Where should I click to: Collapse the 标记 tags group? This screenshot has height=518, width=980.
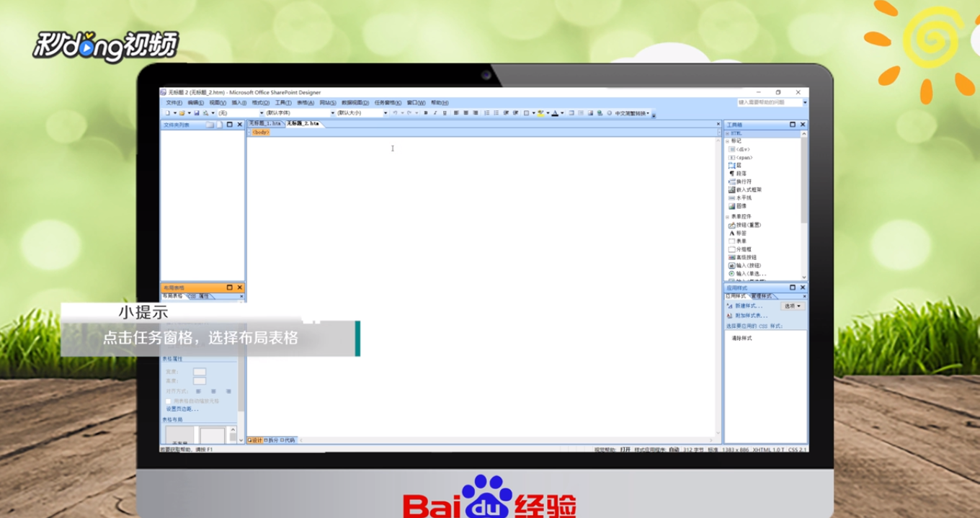pos(728,141)
